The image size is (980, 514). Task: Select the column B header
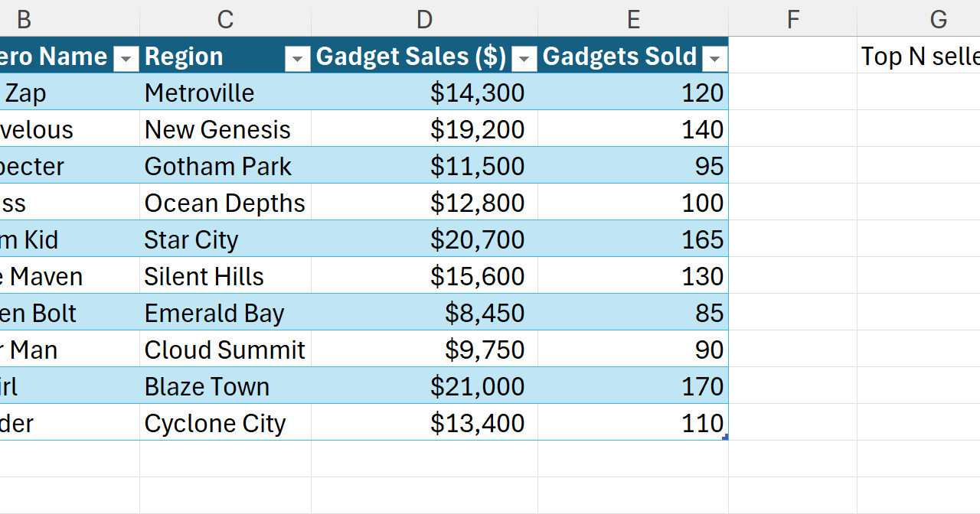23,19
